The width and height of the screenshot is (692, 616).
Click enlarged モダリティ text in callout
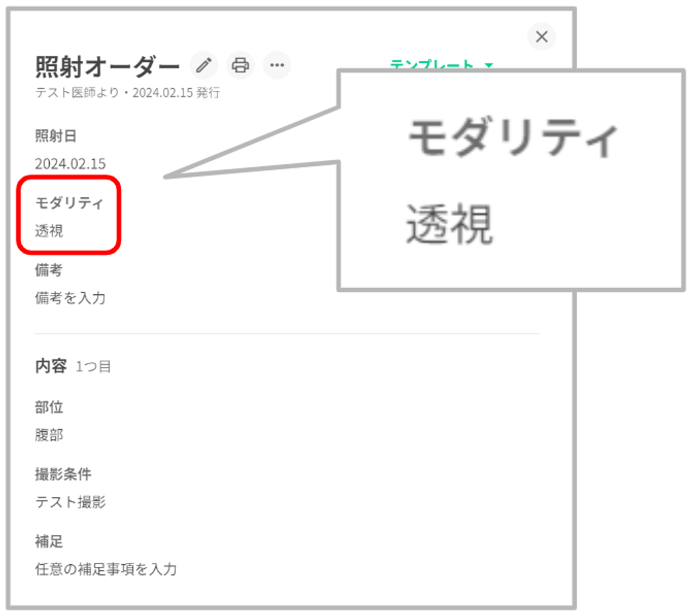[513, 137]
